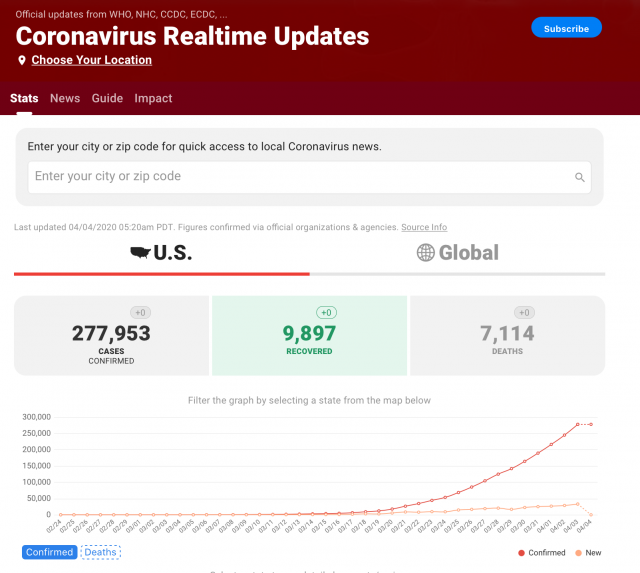Open the Source Info link
The image size is (640, 573).
(x=424, y=227)
